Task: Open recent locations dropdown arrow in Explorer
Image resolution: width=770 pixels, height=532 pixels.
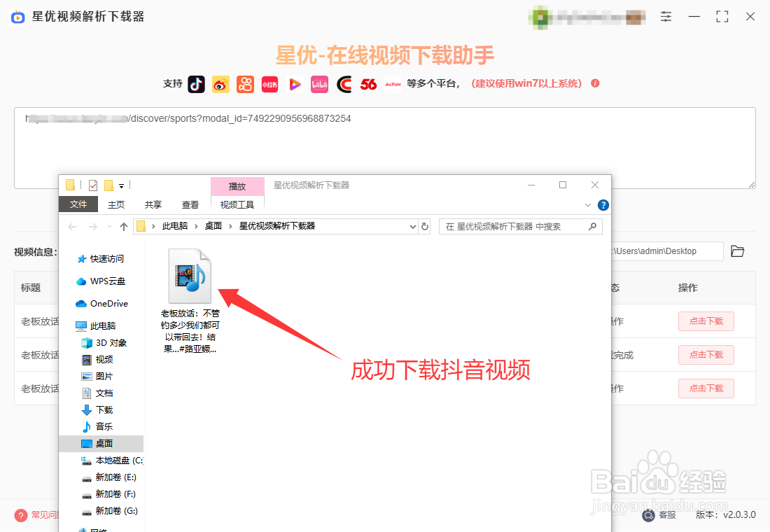Action: [x=109, y=227]
